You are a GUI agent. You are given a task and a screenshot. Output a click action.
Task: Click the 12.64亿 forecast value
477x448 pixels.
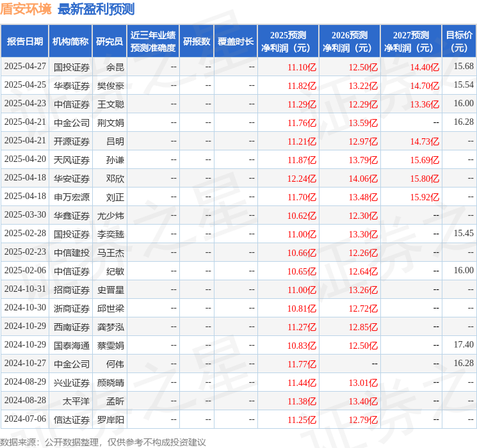click(x=363, y=271)
